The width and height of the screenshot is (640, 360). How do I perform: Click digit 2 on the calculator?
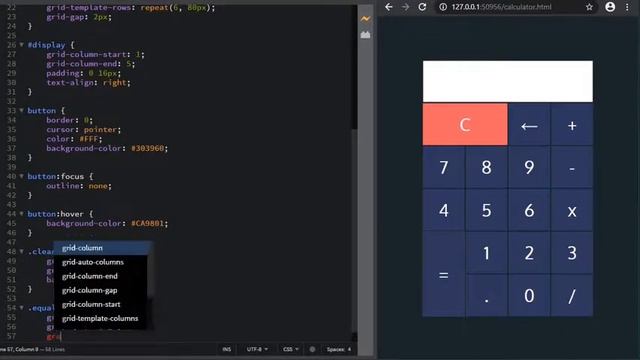pyautogui.click(x=529, y=253)
